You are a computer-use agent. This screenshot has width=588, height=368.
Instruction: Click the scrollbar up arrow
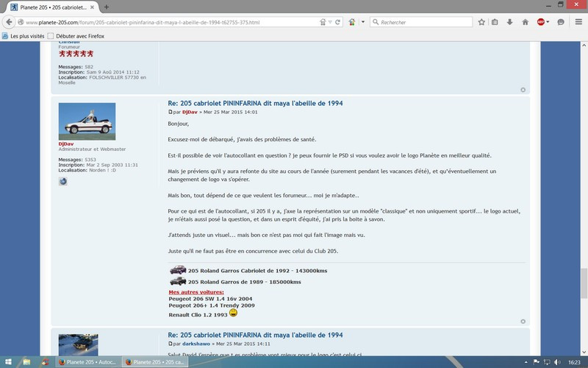click(x=584, y=45)
